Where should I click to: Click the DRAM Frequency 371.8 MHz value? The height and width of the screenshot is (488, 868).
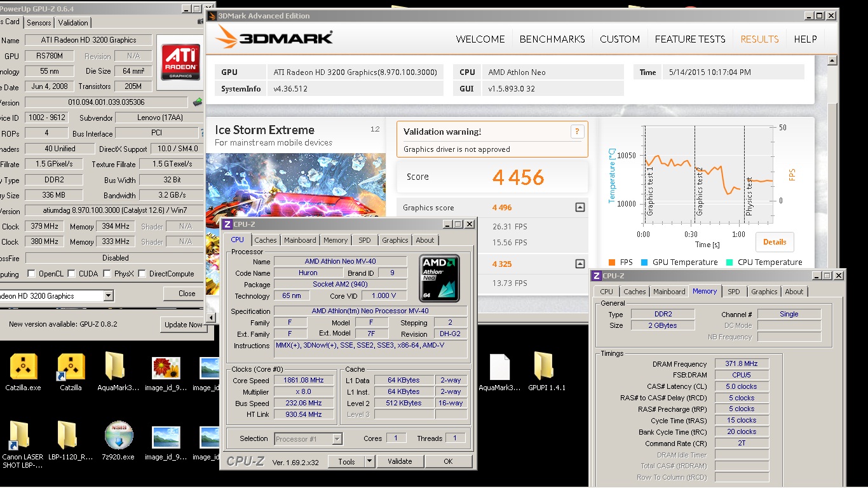(742, 364)
